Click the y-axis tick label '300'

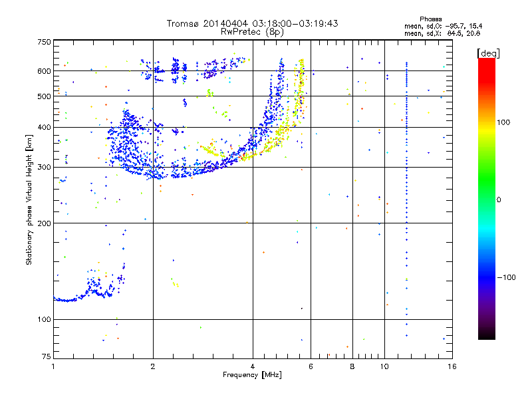(44, 168)
